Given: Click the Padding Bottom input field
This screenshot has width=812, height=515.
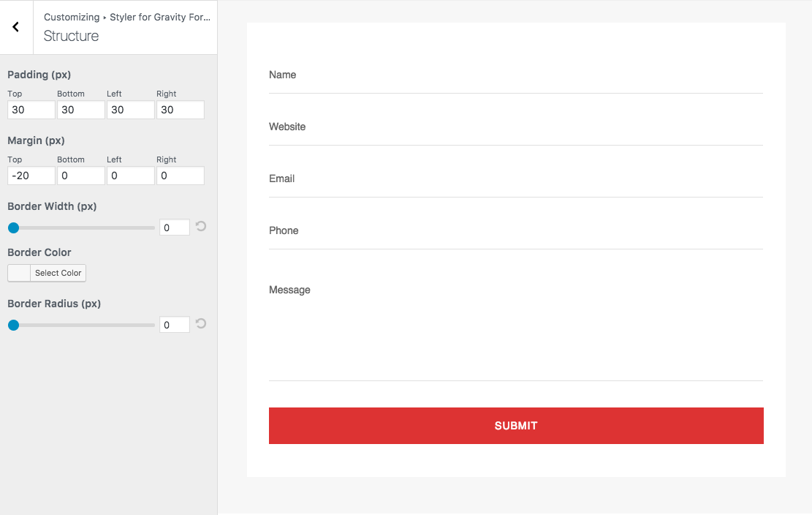Looking at the screenshot, I should coord(81,110).
